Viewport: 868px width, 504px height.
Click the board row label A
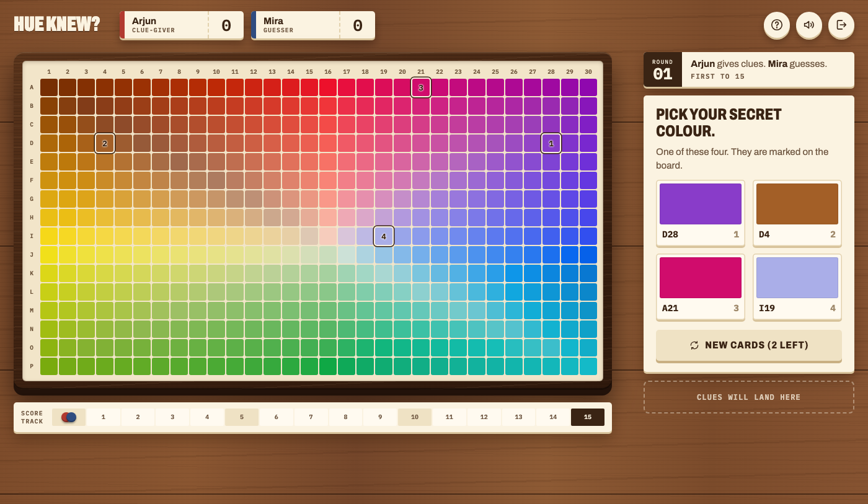pos(32,87)
